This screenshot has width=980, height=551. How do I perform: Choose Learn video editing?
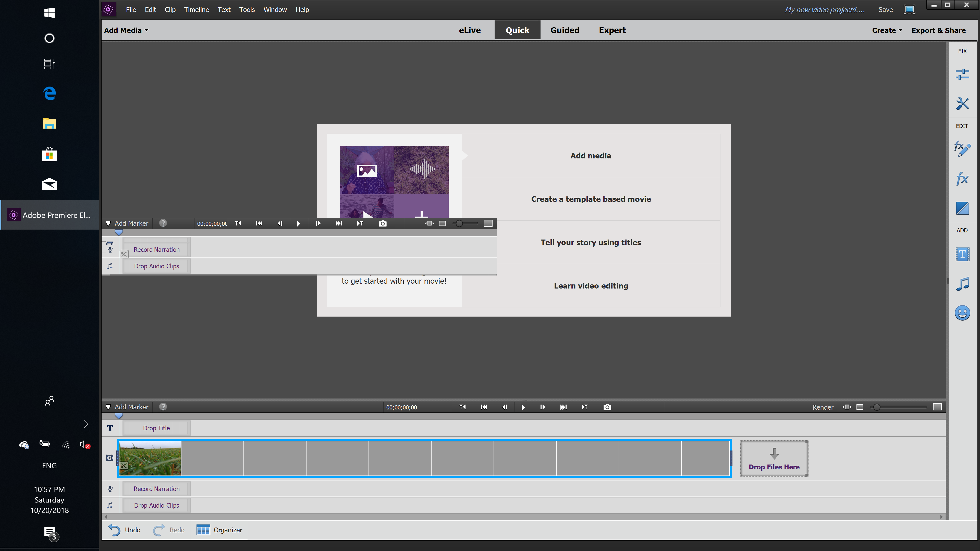(591, 286)
